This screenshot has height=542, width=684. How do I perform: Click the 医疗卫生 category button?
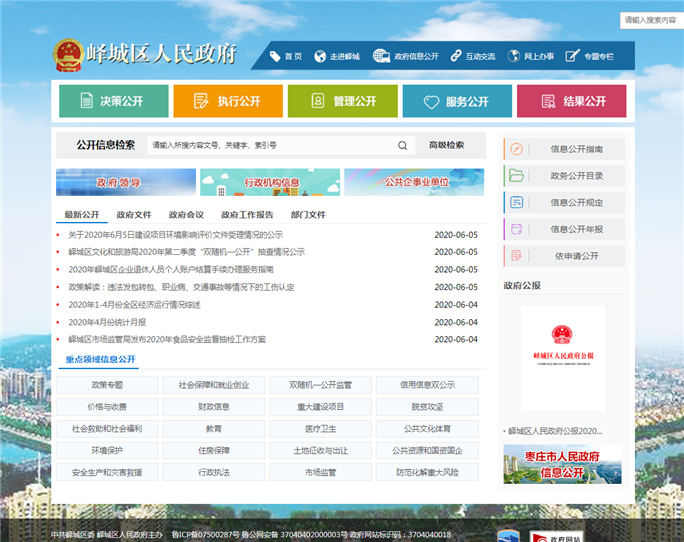(320, 429)
